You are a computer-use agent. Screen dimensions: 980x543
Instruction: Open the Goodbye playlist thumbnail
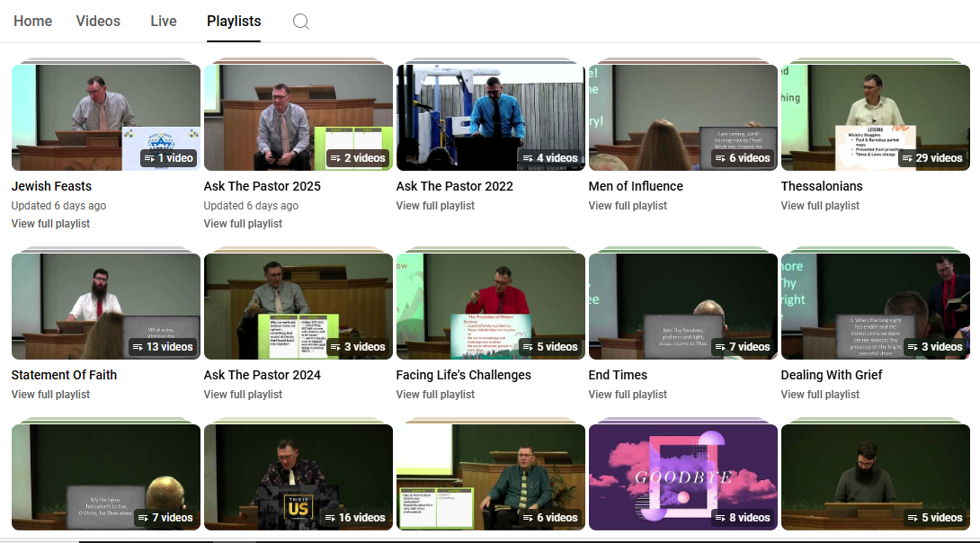683,477
